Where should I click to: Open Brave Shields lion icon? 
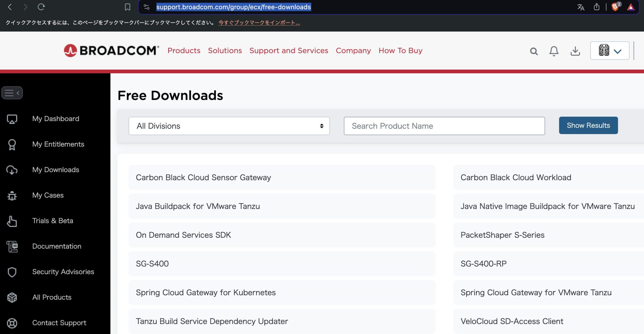615,7
